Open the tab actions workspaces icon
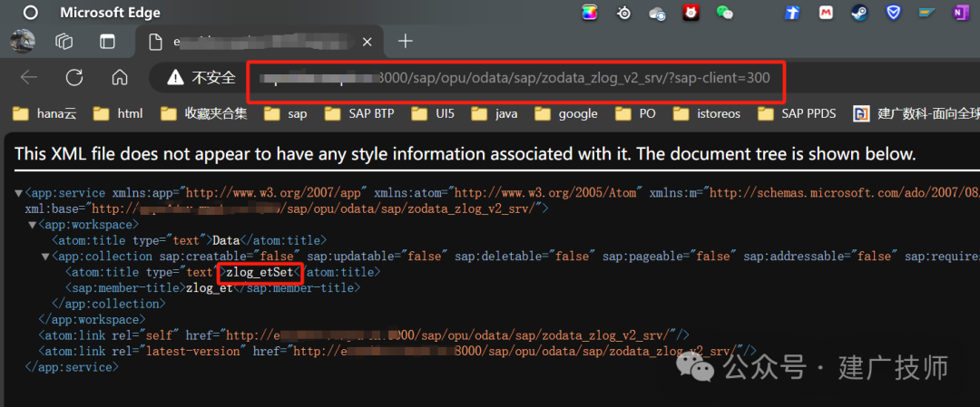Image resolution: width=980 pixels, height=407 pixels. [64, 41]
